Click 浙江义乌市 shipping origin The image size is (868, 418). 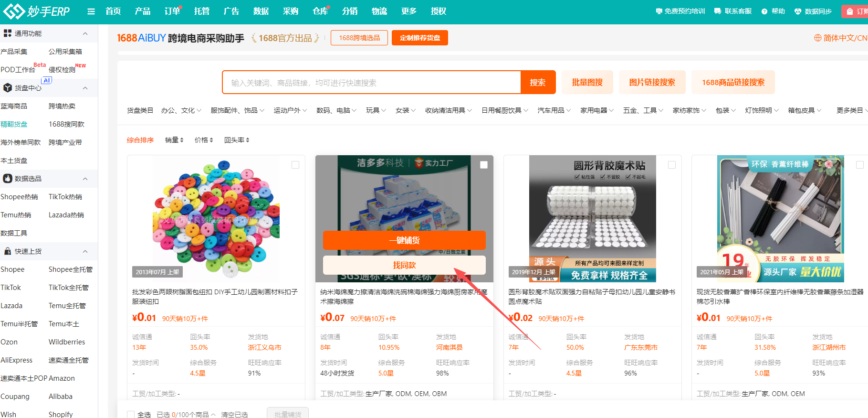(265, 347)
